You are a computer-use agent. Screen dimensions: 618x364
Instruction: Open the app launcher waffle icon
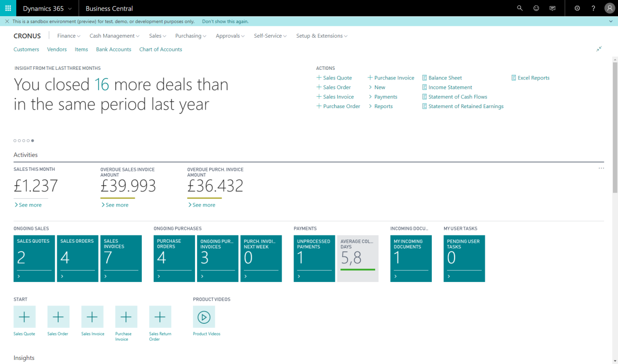(x=8, y=8)
